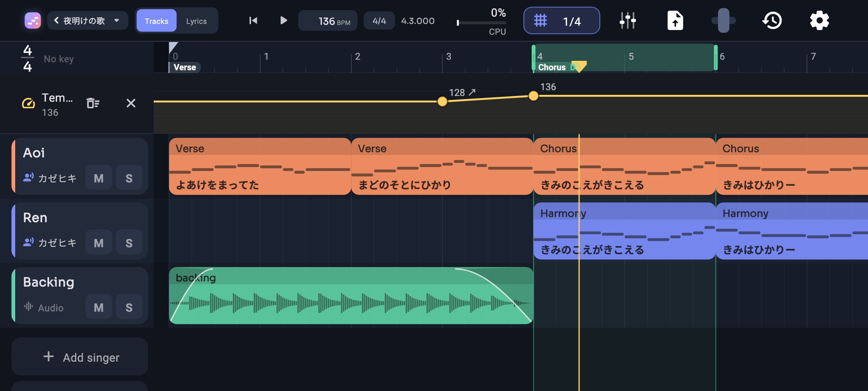The height and width of the screenshot is (391, 868).
Task: Mute the Backing track
Action: (x=98, y=307)
